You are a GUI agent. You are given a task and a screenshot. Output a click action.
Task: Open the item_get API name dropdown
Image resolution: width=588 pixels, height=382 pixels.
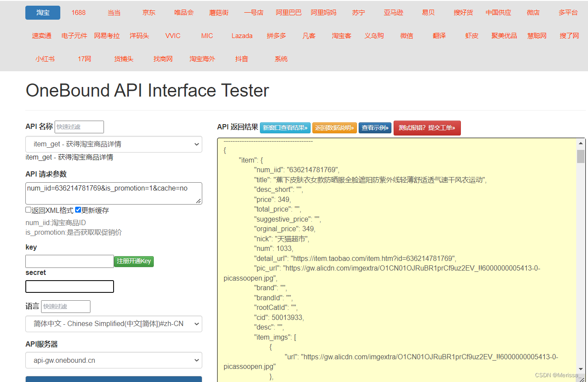coord(114,144)
